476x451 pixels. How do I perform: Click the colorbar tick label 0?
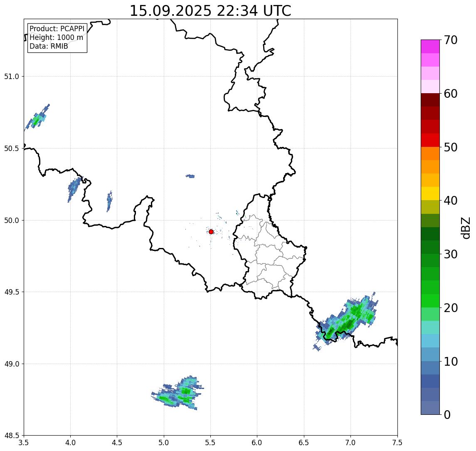pyautogui.click(x=447, y=415)
